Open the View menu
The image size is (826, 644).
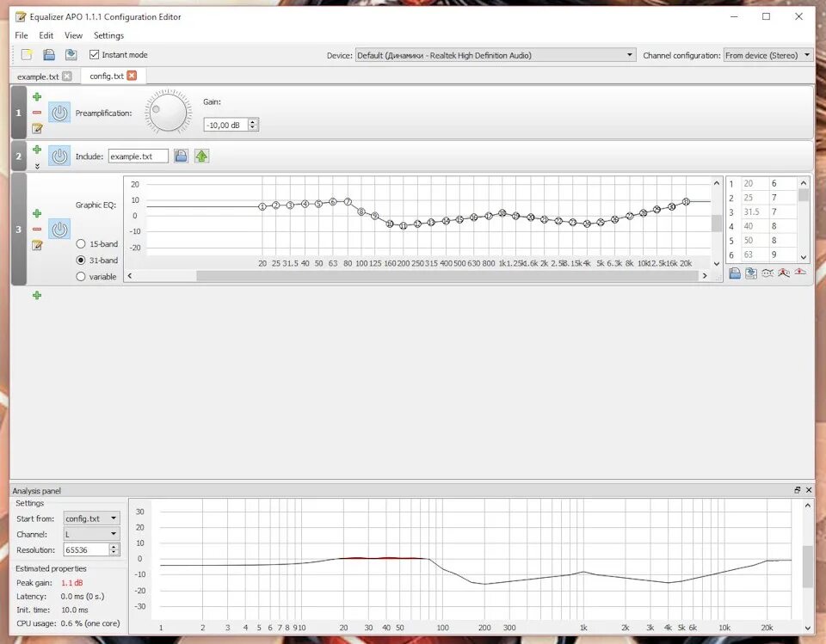73,35
